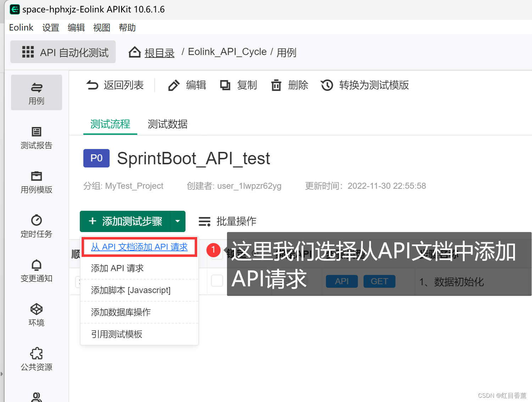Click the return arrow icon for 返回列表
Image resolution: width=532 pixels, height=402 pixels.
coord(92,85)
